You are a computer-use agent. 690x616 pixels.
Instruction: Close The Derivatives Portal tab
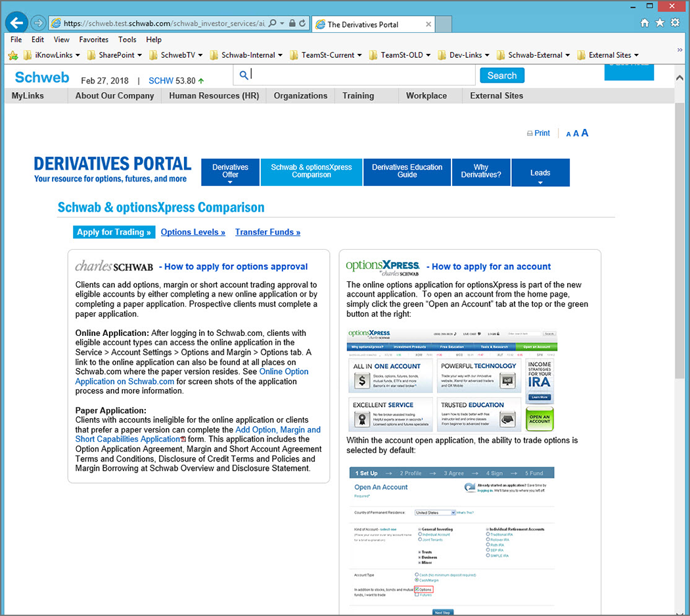[428, 24]
